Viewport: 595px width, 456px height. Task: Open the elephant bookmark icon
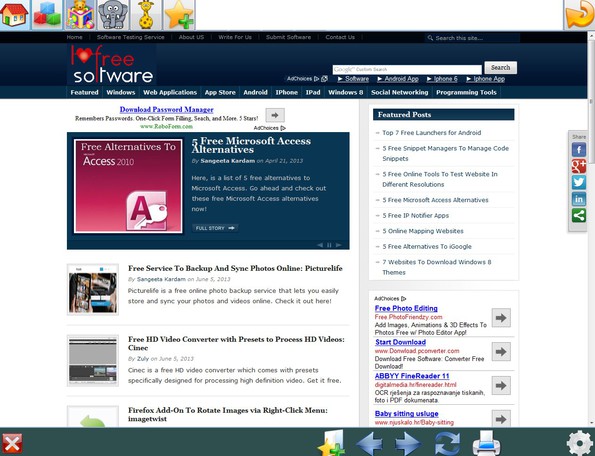coord(113,15)
